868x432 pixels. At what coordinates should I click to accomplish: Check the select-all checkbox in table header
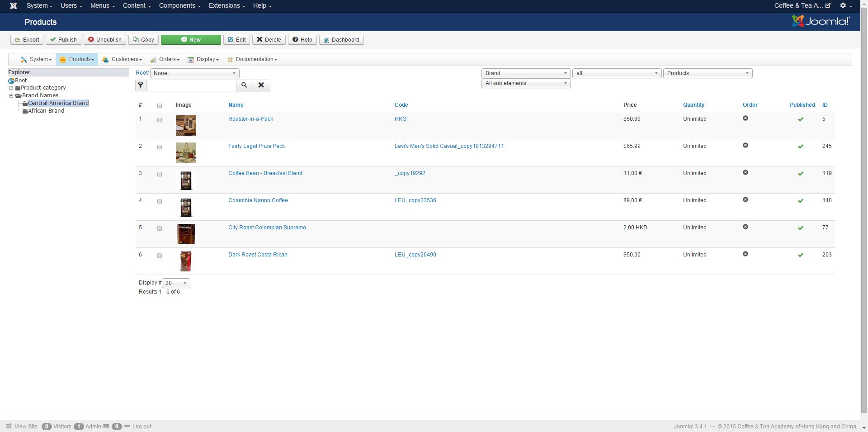click(160, 106)
